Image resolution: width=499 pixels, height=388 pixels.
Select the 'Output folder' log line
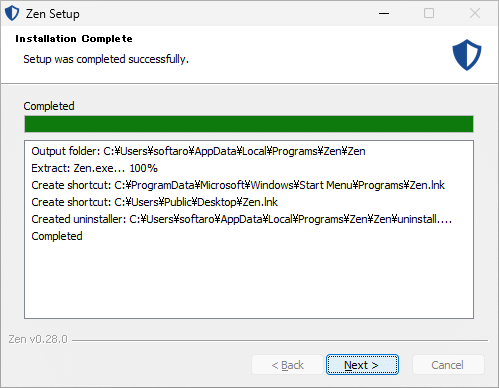199,151
